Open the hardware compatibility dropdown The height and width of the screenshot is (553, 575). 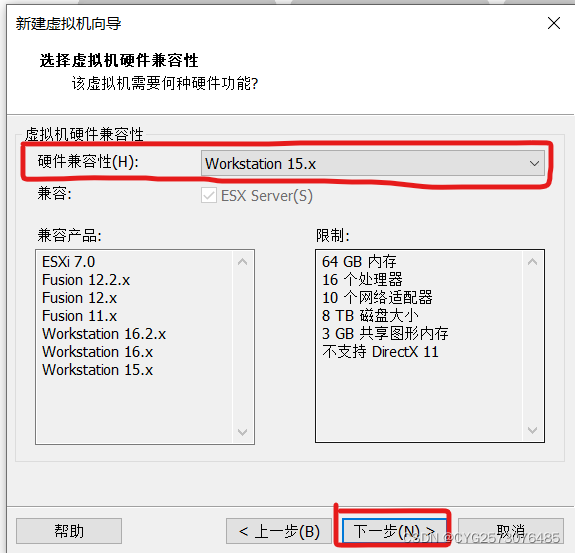[373, 163]
